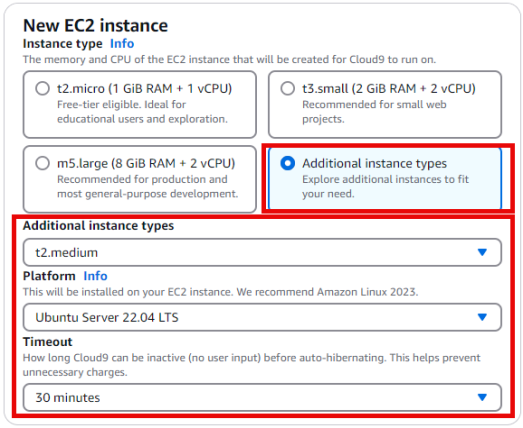Image resolution: width=523 pixels, height=428 pixels.
Task: Select the t3.small radio button
Action: [288, 89]
